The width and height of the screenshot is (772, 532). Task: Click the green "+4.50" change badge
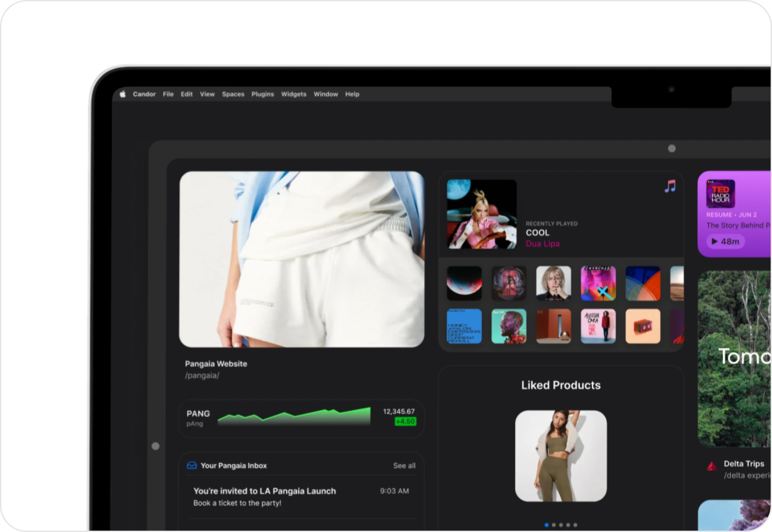[x=406, y=421]
